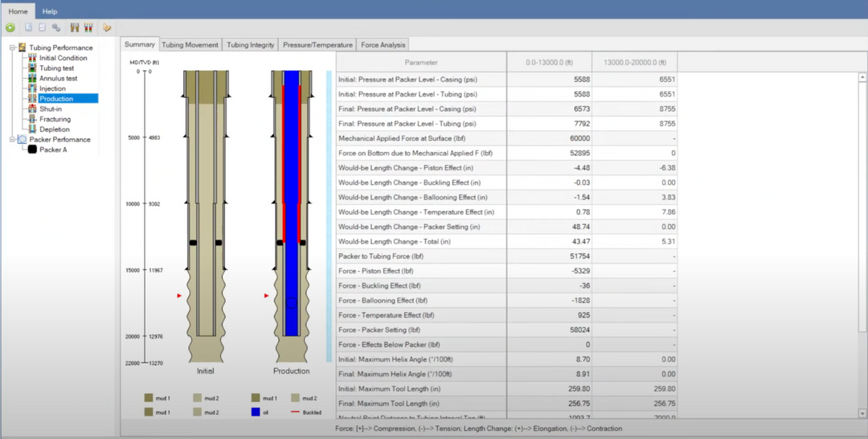868x439 pixels.
Task: Click the Initial Condition wellbore icon
Action: (32, 58)
